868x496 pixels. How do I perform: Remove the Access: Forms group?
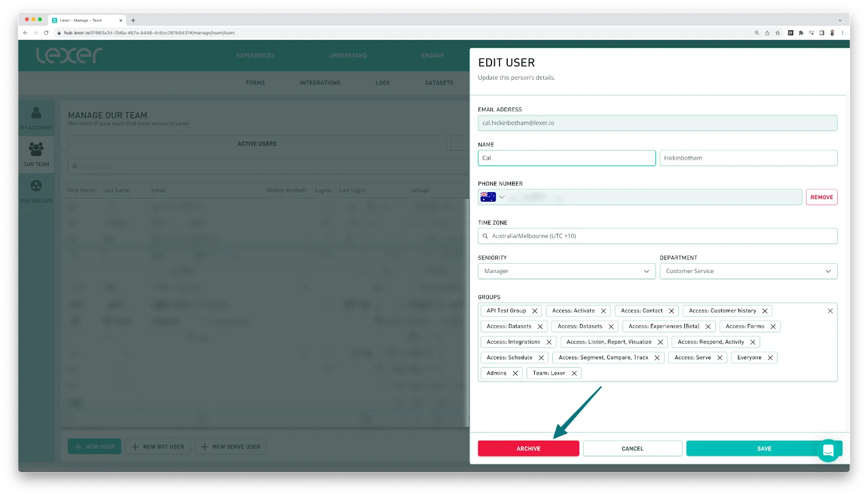(773, 327)
